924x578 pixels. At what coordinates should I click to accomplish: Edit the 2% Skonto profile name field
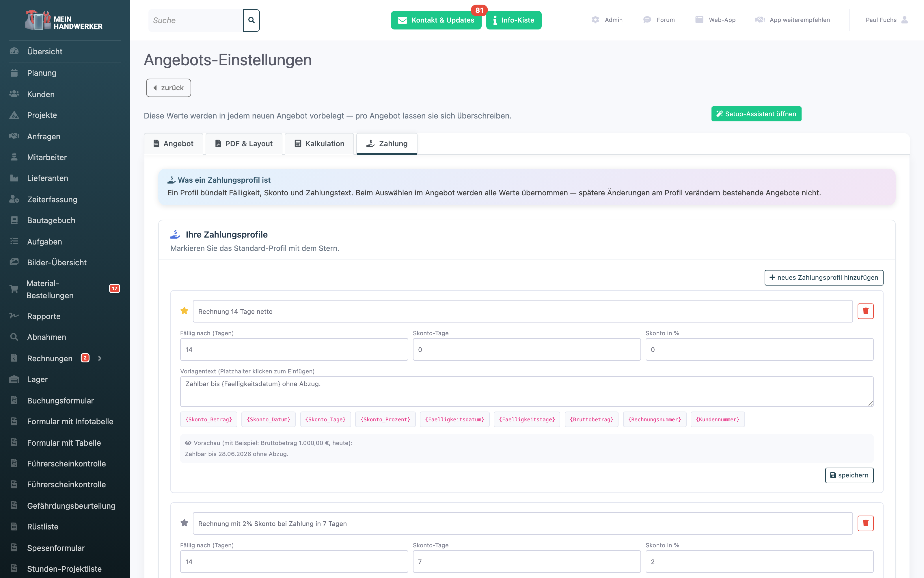coord(523,523)
